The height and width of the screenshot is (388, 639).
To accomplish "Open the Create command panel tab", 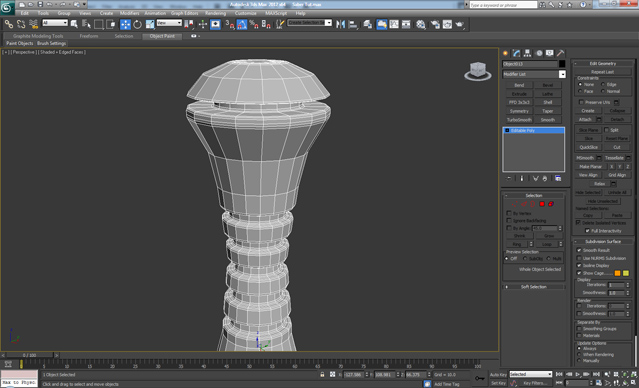I will (x=506, y=53).
